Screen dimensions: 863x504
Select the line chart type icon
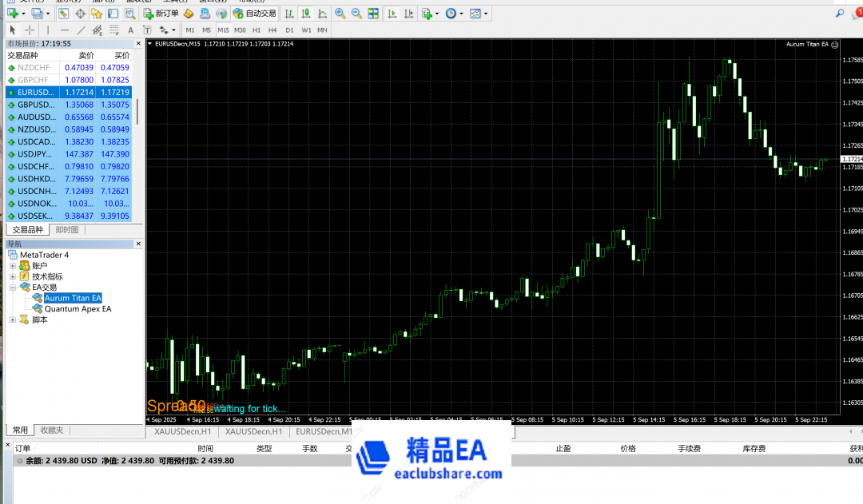tap(322, 14)
